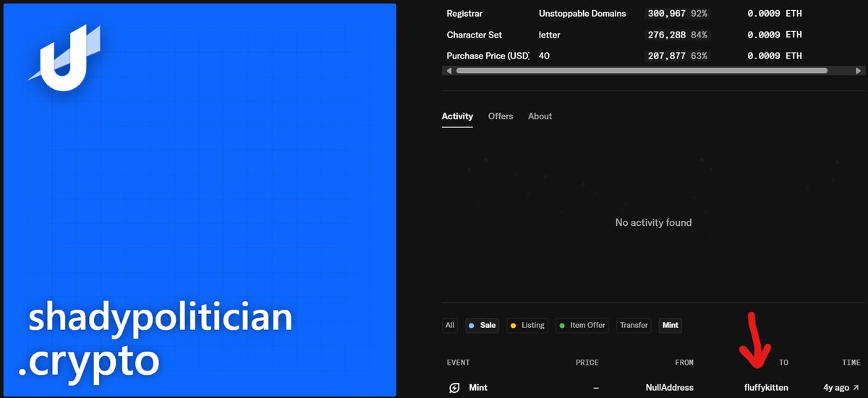Image resolution: width=868 pixels, height=398 pixels.
Task: Open the fluffykitten profile link
Action: click(766, 388)
